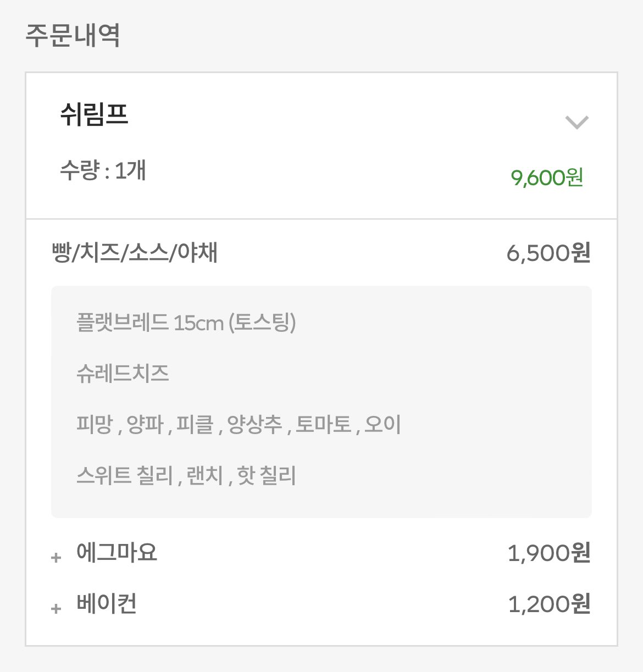
Task: Click 양상추 in the vegetable list
Action: [x=254, y=425]
